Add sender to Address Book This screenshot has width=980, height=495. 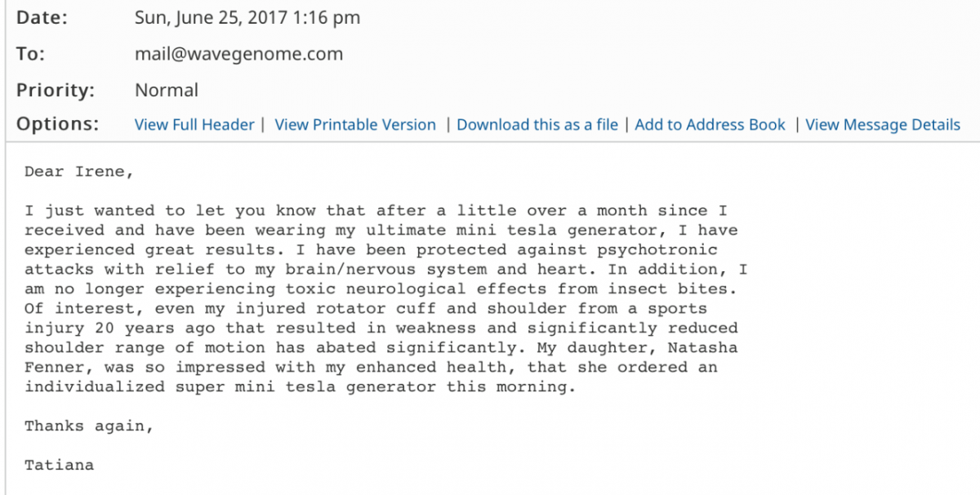[x=710, y=125]
